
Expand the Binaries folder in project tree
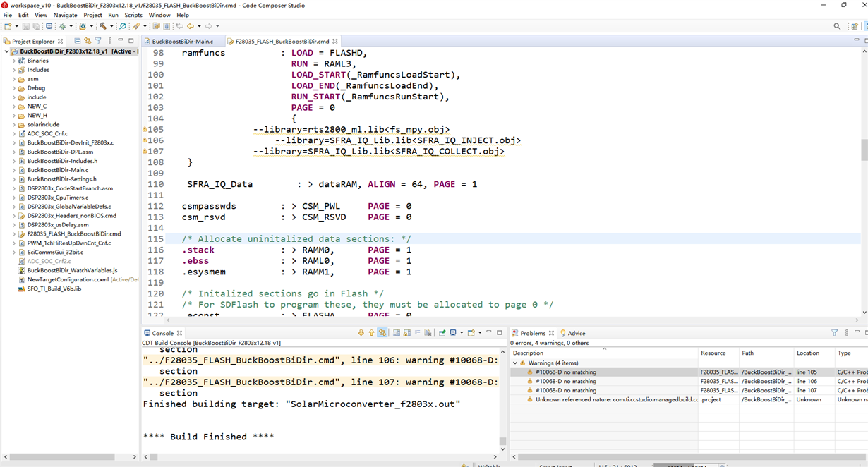13,61
